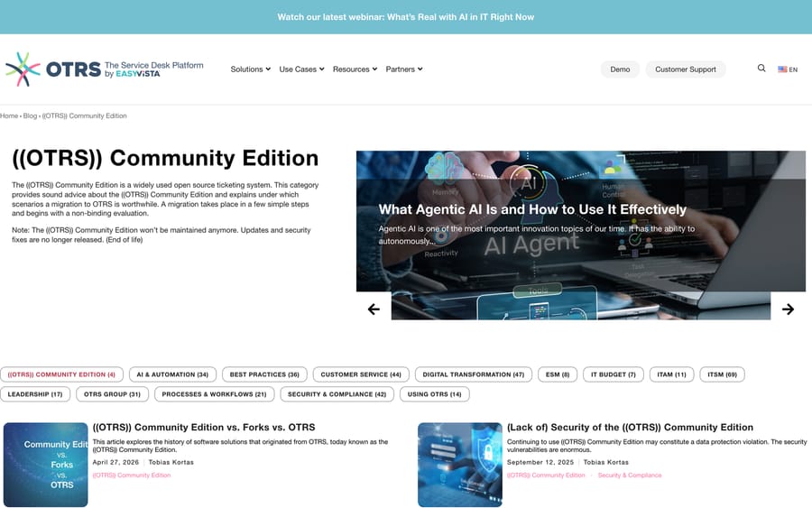Select the Digital Transformation (47) category
Viewport: 812px width, 508px height.
(474, 374)
